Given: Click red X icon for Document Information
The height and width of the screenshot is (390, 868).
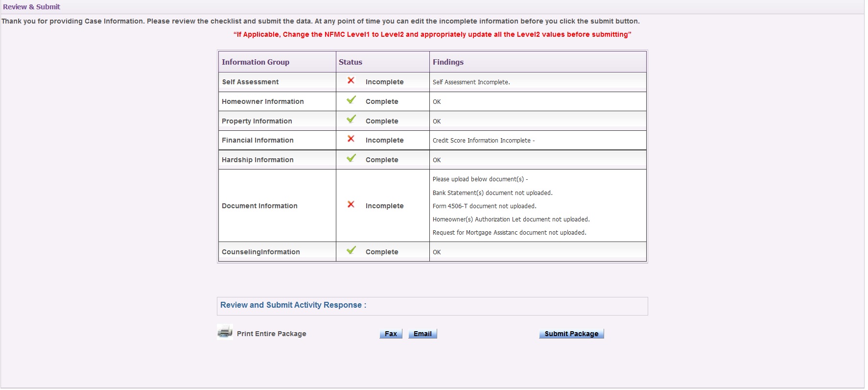Looking at the screenshot, I should 351,204.
